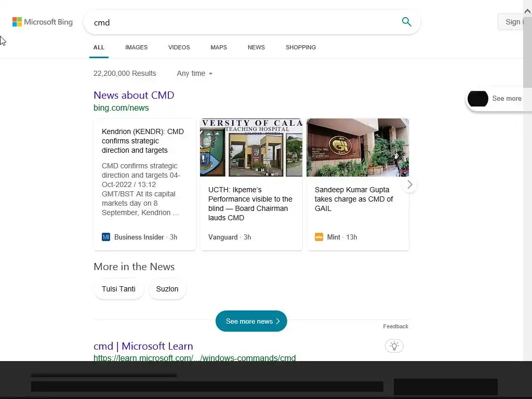The height and width of the screenshot is (399, 532).
Task: Click the See more news button
Action: 251,321
